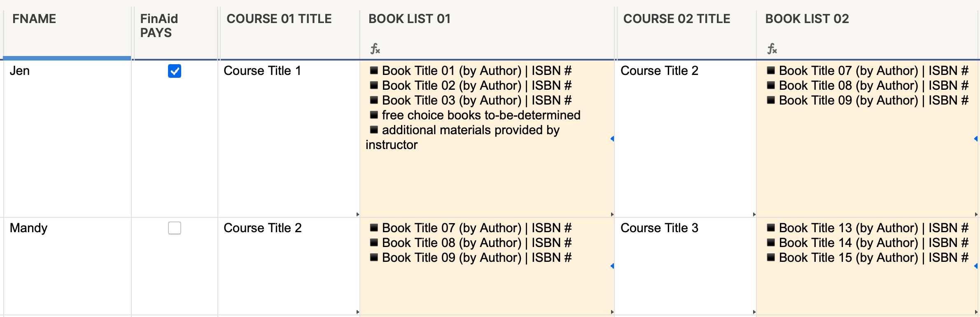The height and width of the screenshot is (317, 980).
Task: Click Book Title 13 bullet square in Mandy's row
Action: (x=771, y=228)
